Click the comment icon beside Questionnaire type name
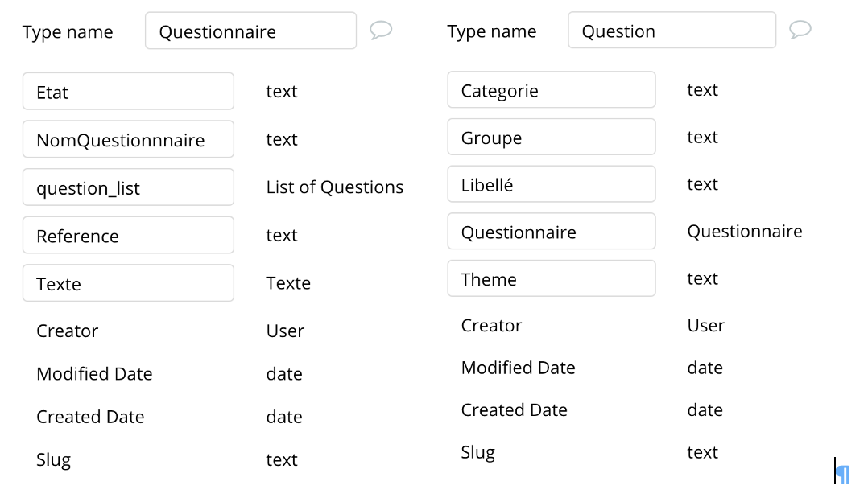 coord(381,31)
